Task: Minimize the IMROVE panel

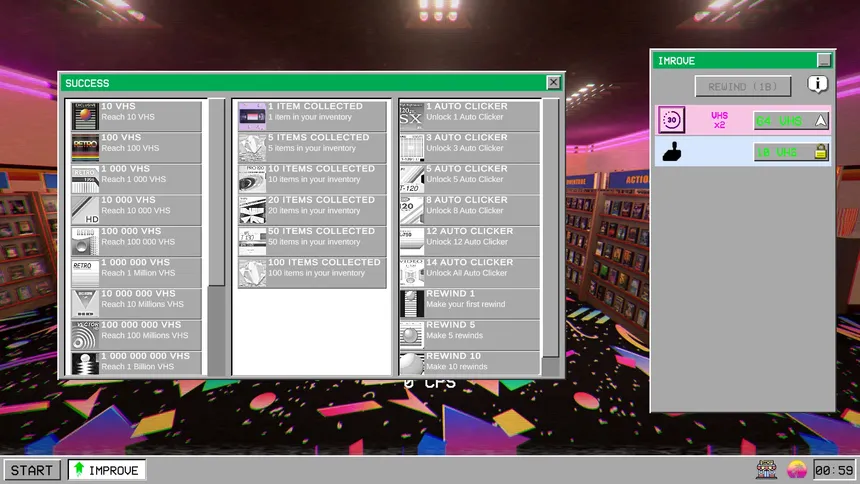Action: click(824, 60)
